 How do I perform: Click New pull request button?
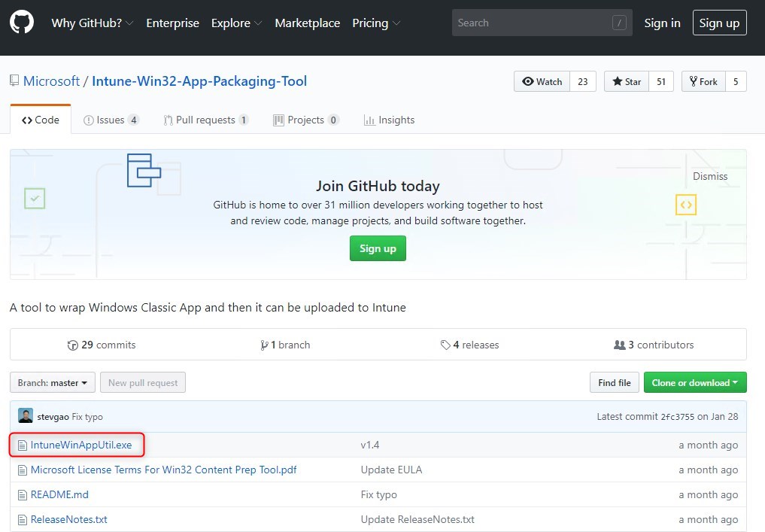pyautogui.click(x=143, y=383)
